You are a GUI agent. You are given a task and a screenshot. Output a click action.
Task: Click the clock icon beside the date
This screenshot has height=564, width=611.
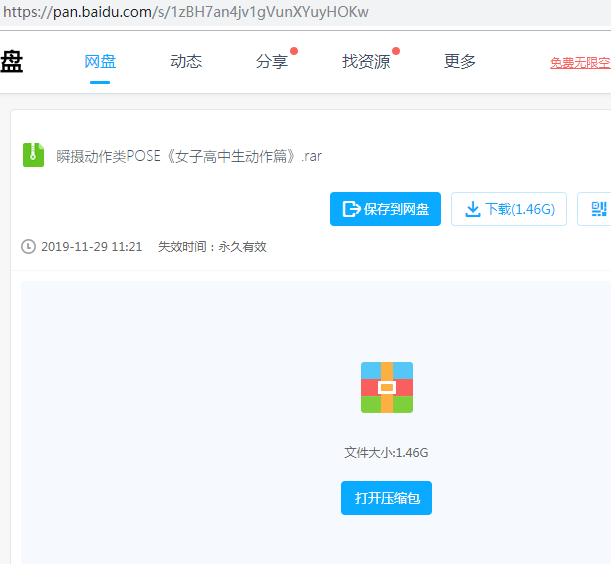coord(28,246)
